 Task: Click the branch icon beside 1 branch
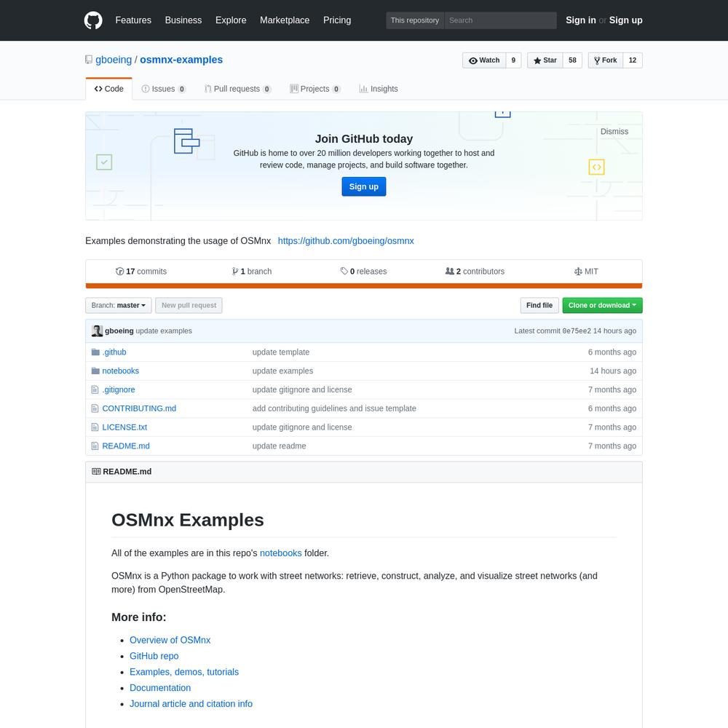click(x=235, y=271)
